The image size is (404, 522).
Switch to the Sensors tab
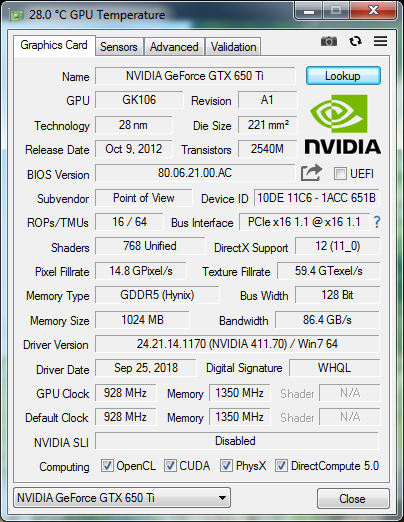click(x=119, y=47)
